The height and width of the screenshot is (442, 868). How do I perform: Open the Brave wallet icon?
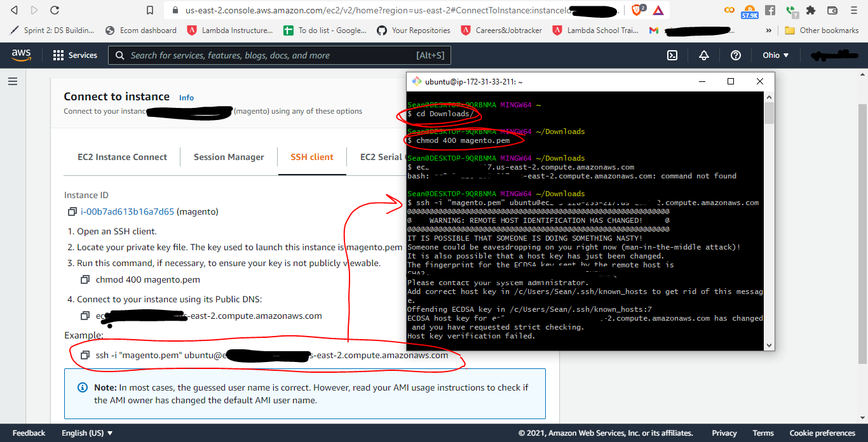(x=832, y=10)
